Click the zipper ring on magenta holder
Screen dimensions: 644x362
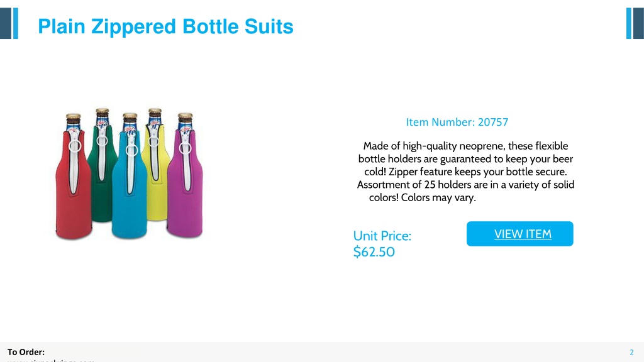pos(185,148)
